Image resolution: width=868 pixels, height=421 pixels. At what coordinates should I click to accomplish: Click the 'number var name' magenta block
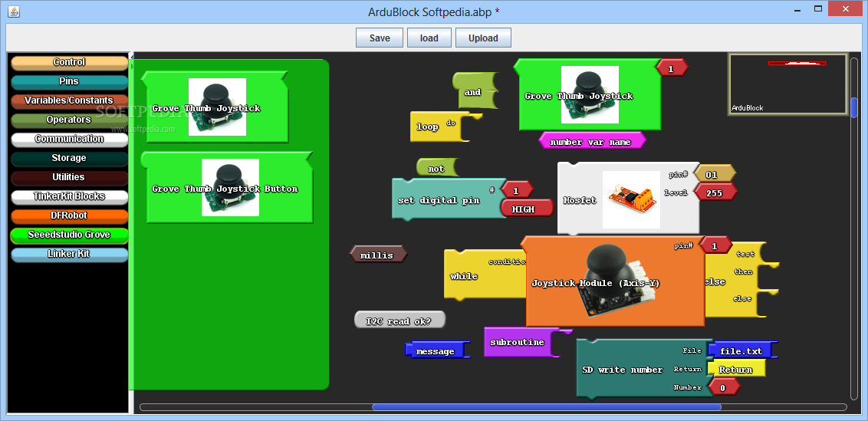coord(592,142)
